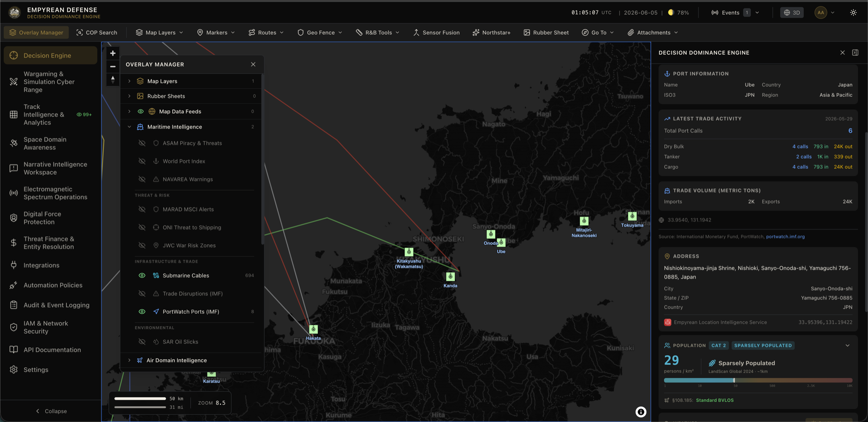Image resolution: width=868 pixels, height=422 pixels.
Task: Switch to 3D globe view
Action: (x=792, y=13)
